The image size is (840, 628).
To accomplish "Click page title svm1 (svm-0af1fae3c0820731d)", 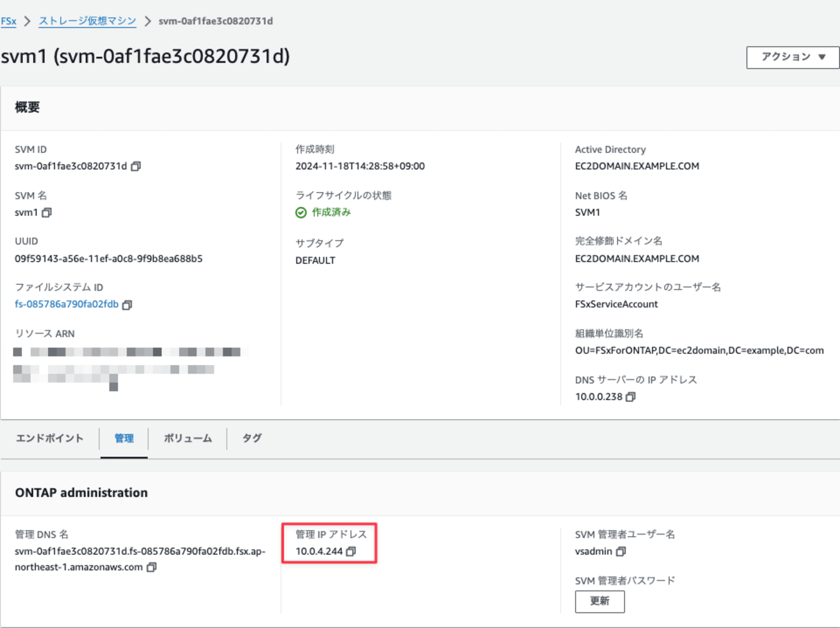I will pos(145,56).
